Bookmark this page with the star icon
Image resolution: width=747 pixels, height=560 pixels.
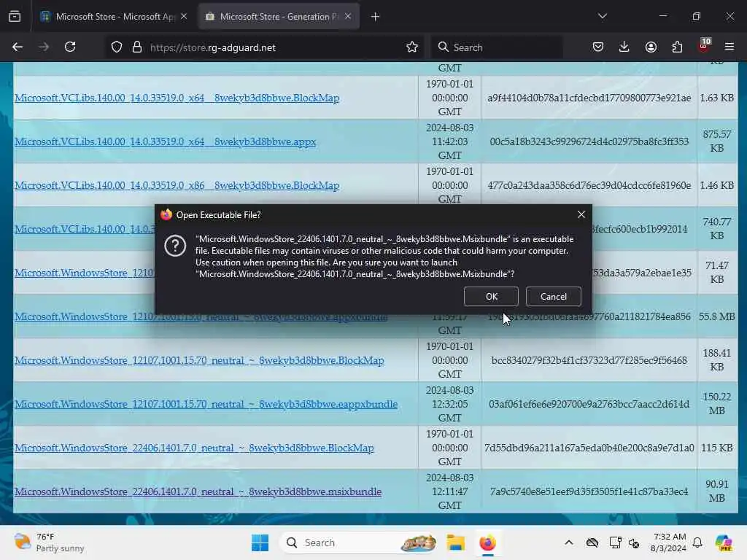tap(412, 47)
